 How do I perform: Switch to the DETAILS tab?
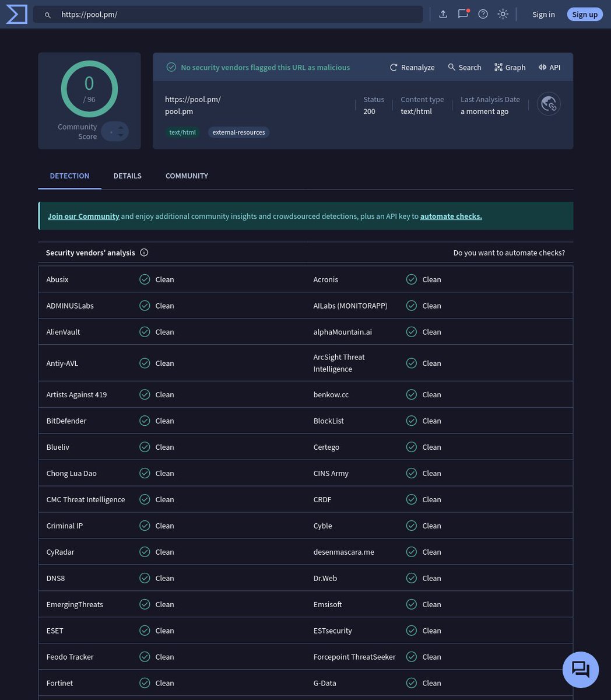[127, 176]
